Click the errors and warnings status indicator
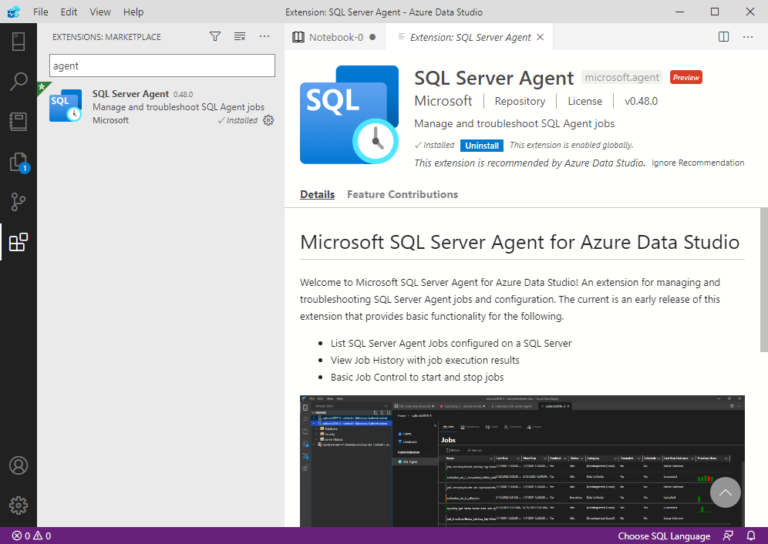 pos(31,536)
